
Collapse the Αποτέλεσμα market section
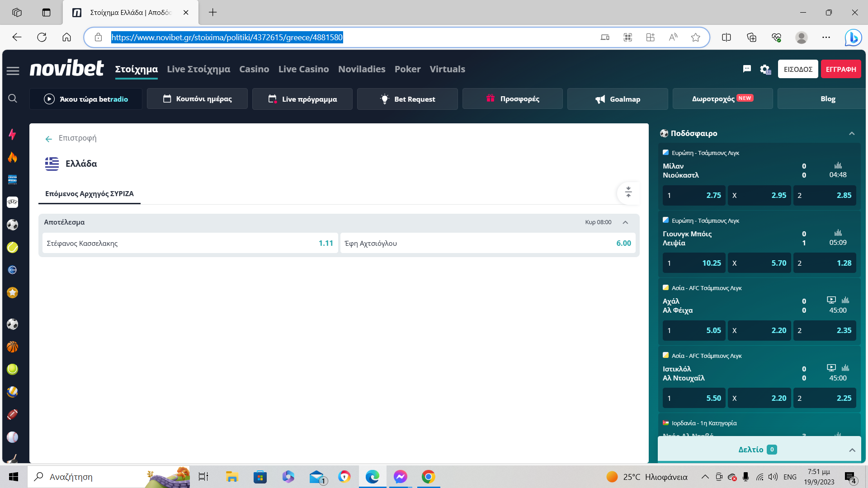tap(625, 222)
